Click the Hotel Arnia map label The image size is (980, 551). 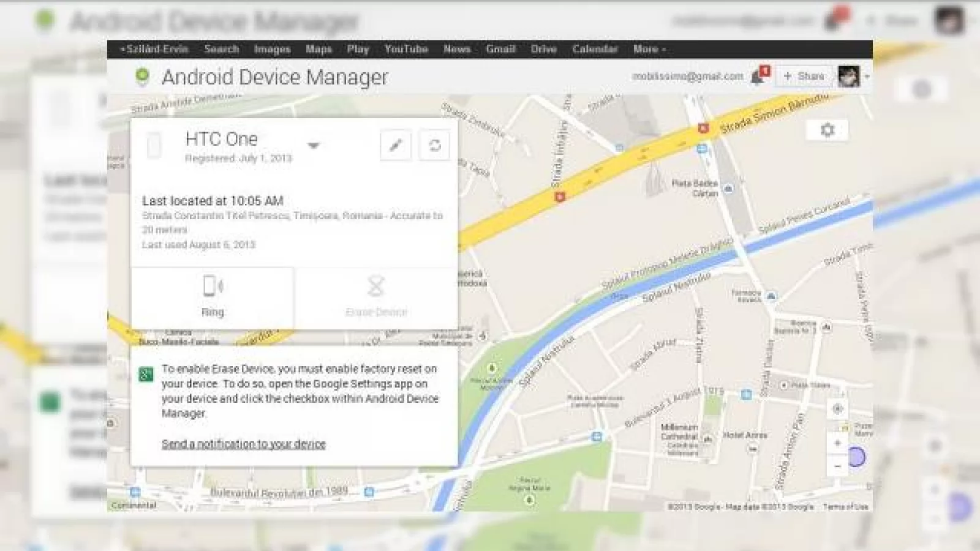pos(745,435)
